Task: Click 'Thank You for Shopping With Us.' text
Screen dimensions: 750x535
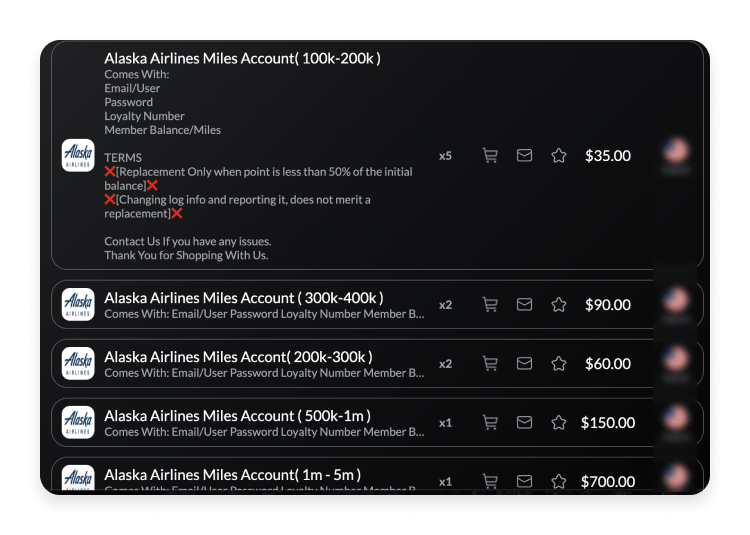Action: (x=187, y=255)
